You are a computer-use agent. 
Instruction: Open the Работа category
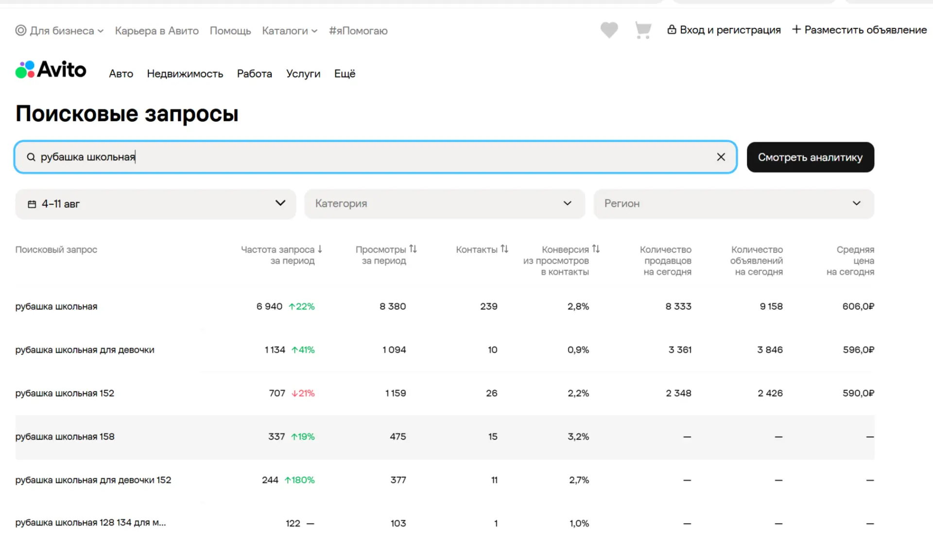tap(255, 73)
